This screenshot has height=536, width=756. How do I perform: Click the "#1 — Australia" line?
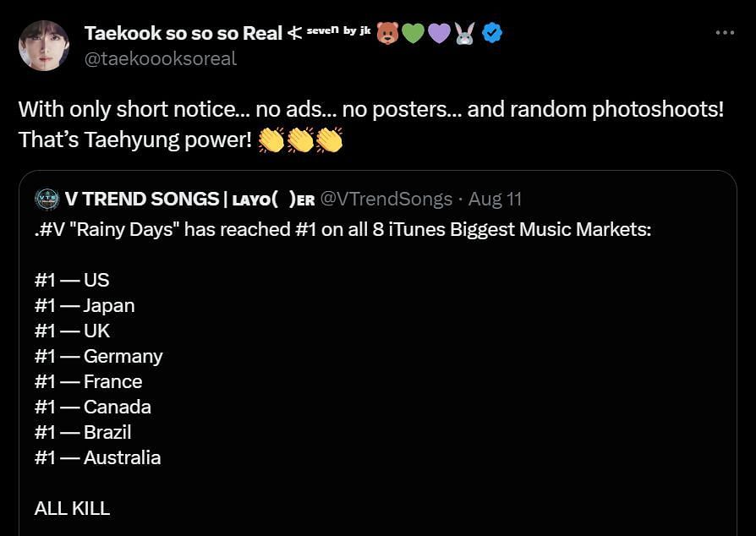(97, 457)
